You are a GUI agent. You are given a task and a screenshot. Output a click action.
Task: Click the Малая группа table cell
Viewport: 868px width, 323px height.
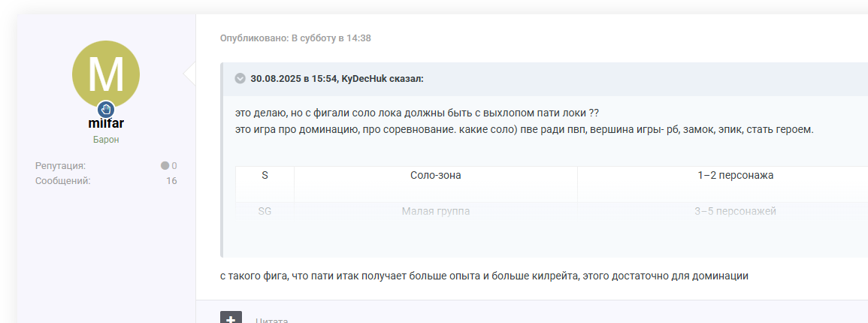click(435, 212)
